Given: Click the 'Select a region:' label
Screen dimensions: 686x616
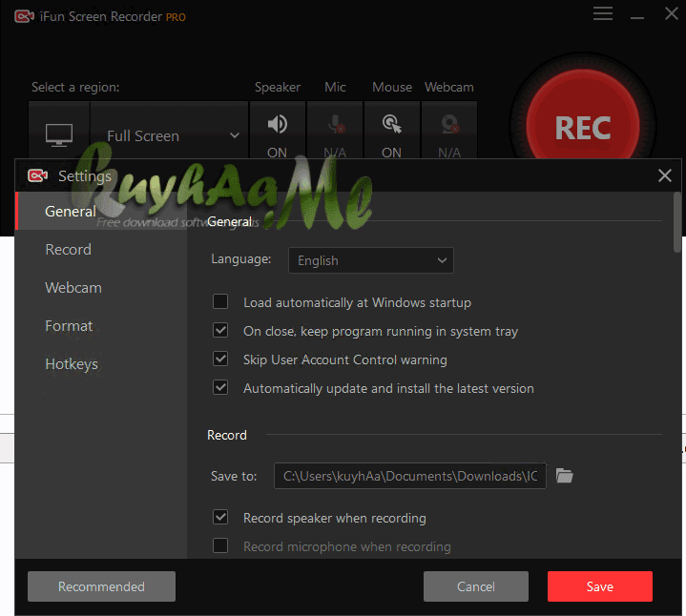Looking at the screenshot, I should click(75, 87).
